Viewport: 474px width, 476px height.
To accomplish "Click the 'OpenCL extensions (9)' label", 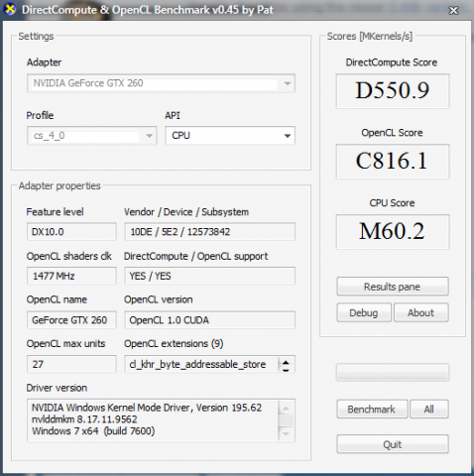I will tap(174, 344).
